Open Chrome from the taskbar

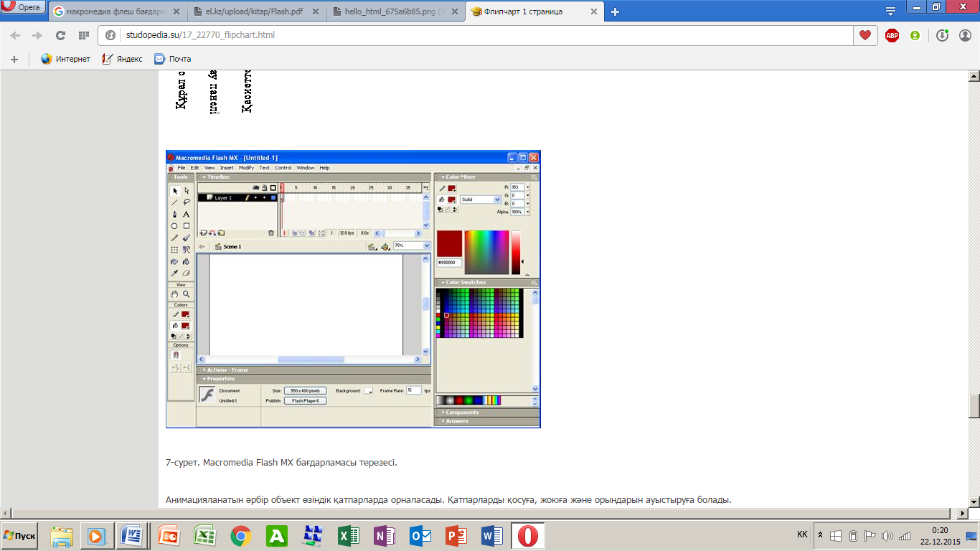click(x=240, y=536)
